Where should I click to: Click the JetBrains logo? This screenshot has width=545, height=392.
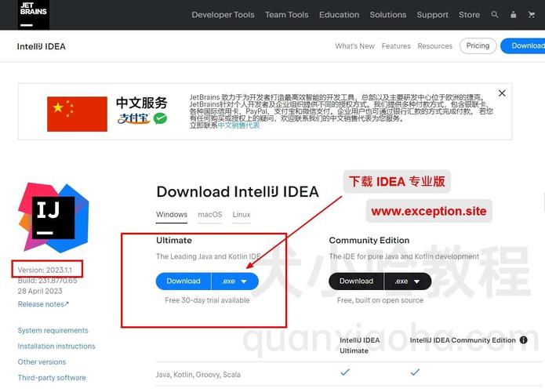pos(34,15)
